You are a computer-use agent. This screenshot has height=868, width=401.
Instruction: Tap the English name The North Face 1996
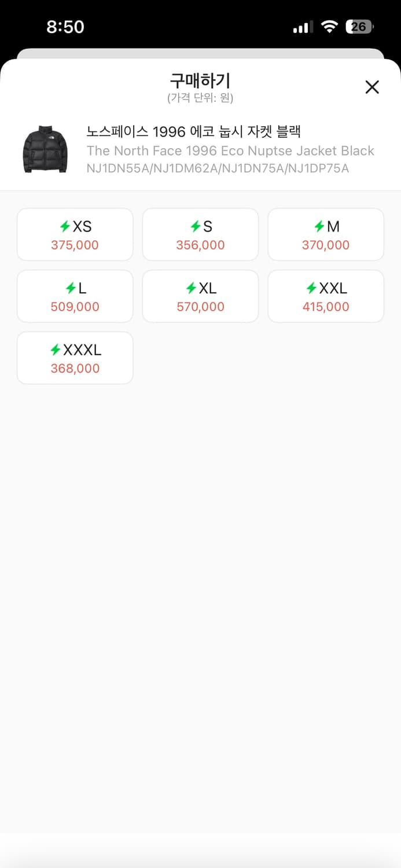230,151
